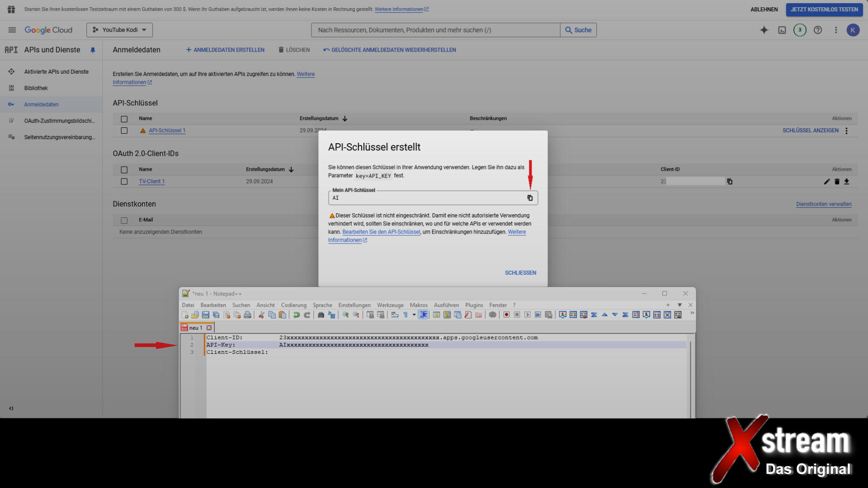Edit TV-Client 1 with pencil icon

pyautogui.click(x=826, y=182)
